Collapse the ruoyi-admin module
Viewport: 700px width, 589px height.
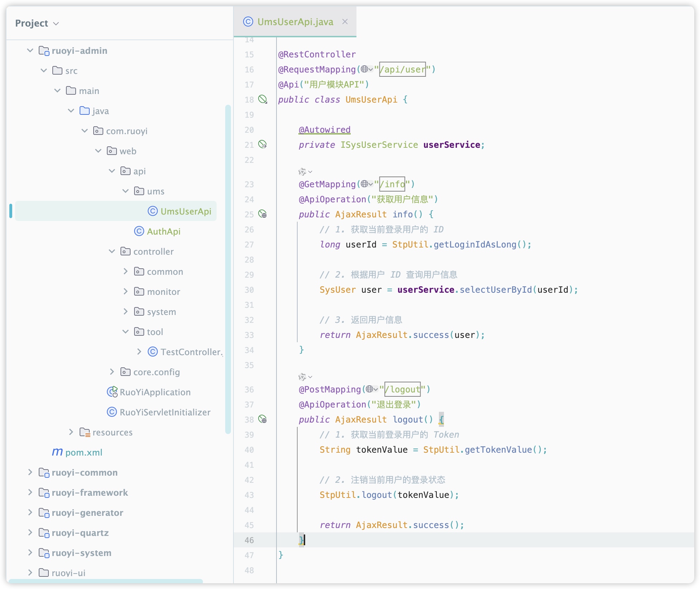tap(30, 51)
